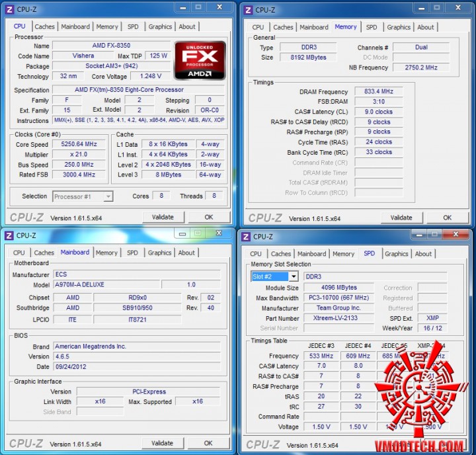Image resolution: width=476 pixels, height=455 pixels.
Task: Click the CPU-Z logo icon in the top-left CPU window title bar
Action: click(x=10, y=9)
